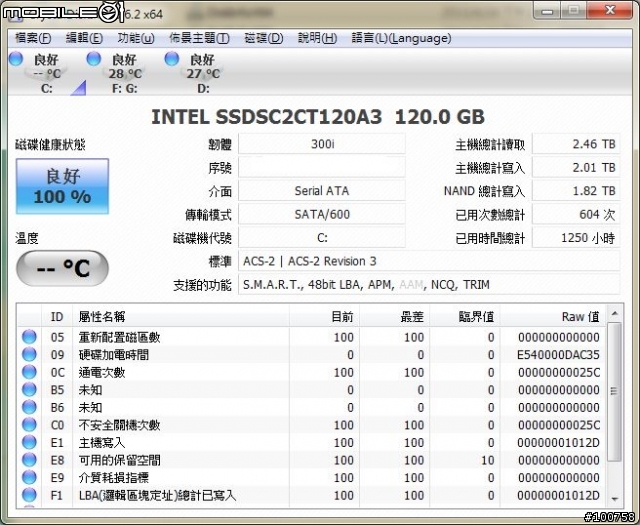Click the status icon of row B5
Screen dimensions: 640x525
pyautogui.click(x=29, y=389)
